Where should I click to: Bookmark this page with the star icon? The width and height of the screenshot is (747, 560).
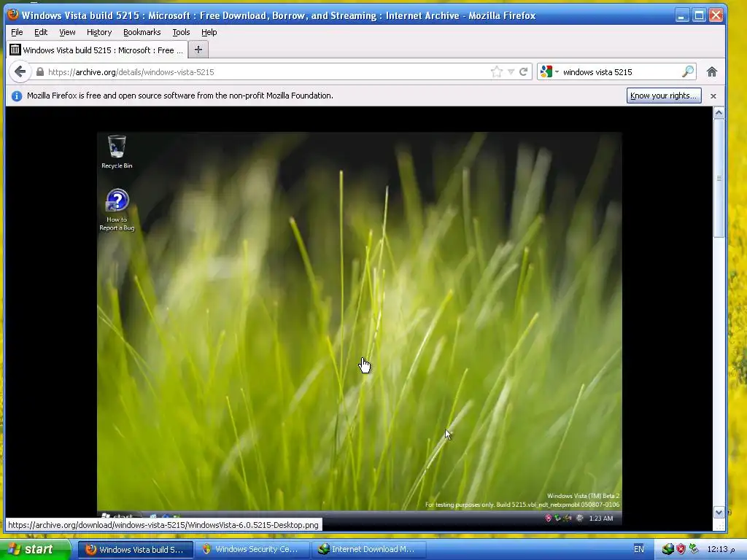click(496, 72)
